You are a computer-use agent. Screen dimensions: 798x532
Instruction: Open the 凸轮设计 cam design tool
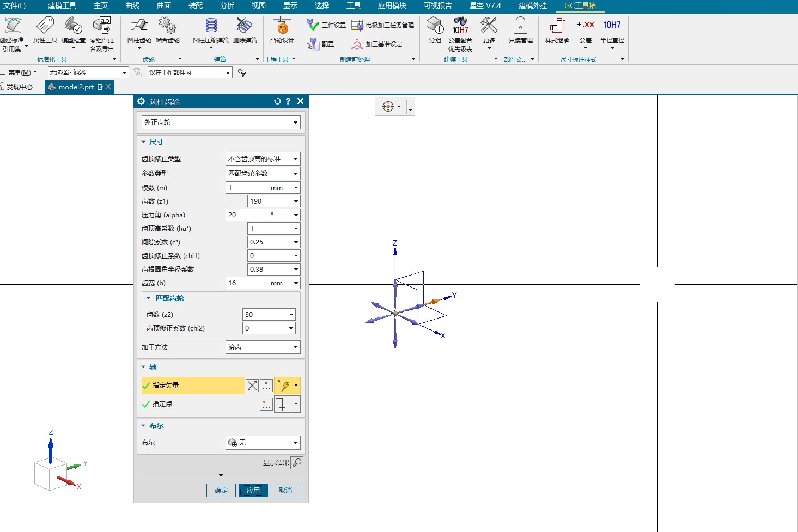282,26
